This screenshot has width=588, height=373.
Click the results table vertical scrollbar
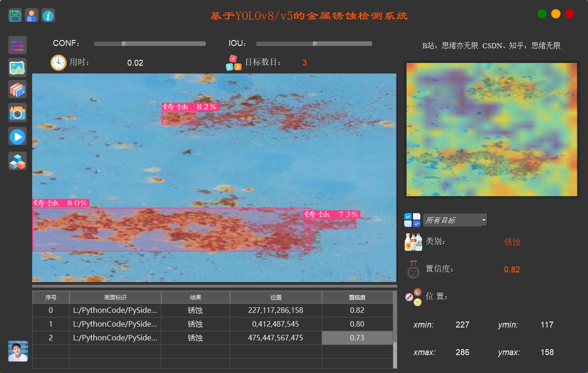(395, 355)
